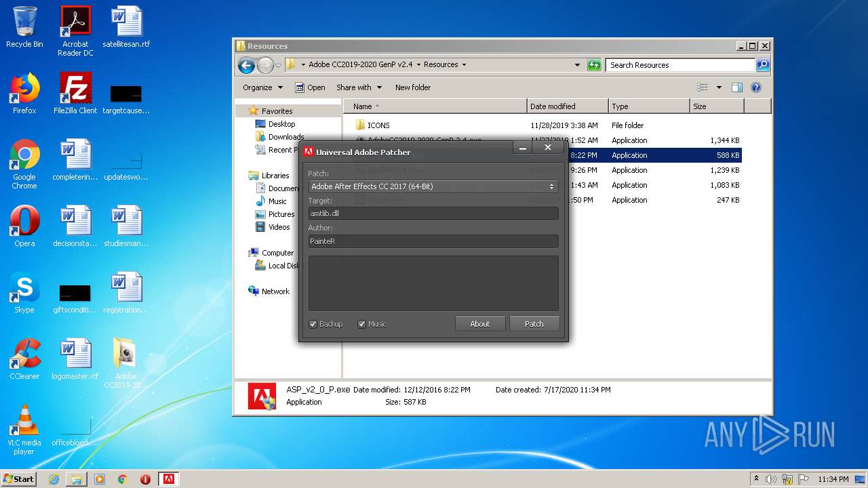Sort by Size column header
The height and width of the screenshot is (488, 868).
point(717,106)
